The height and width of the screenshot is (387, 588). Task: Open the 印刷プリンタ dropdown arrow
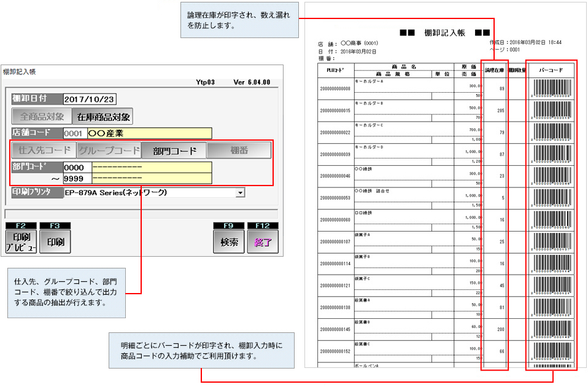click(241, 192)
